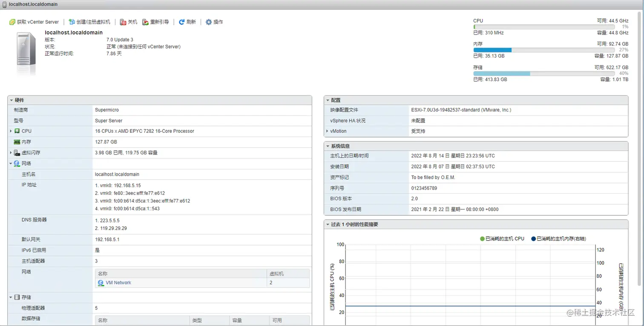Click the localhost.localdomain title bar icon
Image resolution: width=644 pixels, height=326 pixels.
(x=4, y=4)
